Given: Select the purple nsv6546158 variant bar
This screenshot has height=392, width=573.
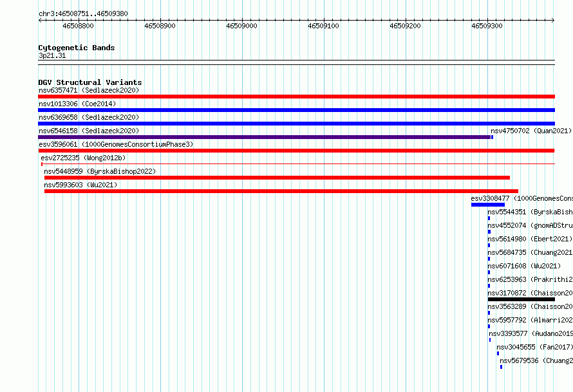Looking at the screenshot, I should pyautogui.click(x=264, y=137).
